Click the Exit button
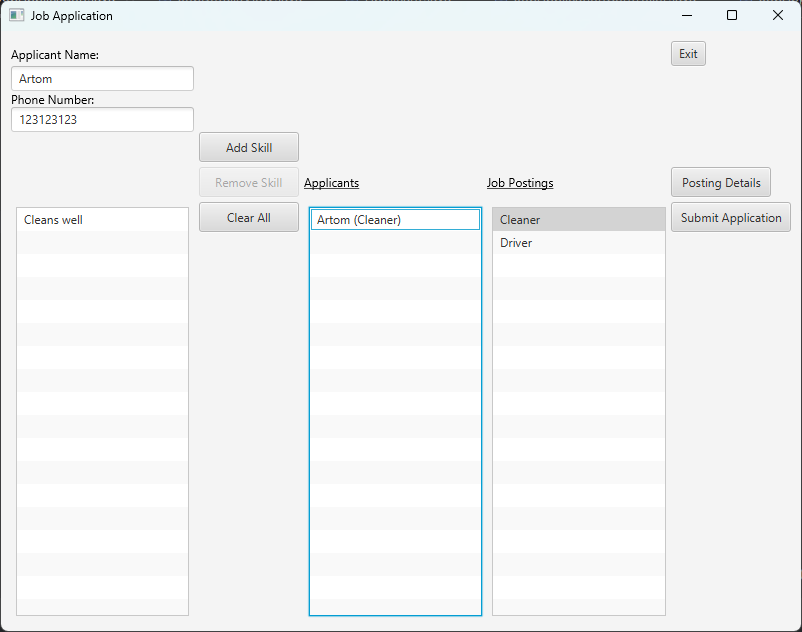Image resolution: width=802 pixels, height=632 pixels. point(687,53)
